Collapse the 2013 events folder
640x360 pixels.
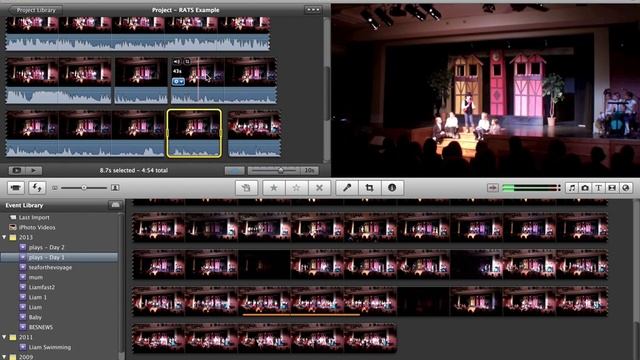point(4,237)
